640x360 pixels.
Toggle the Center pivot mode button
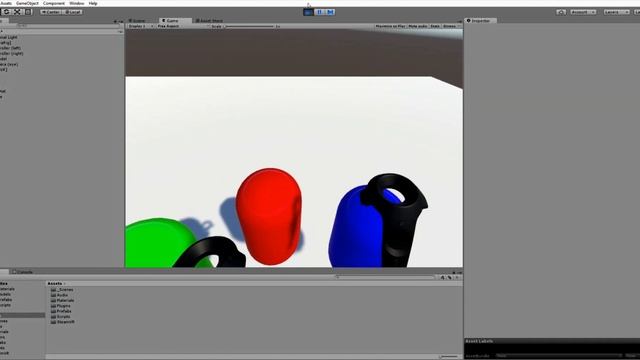pos(51,12)
